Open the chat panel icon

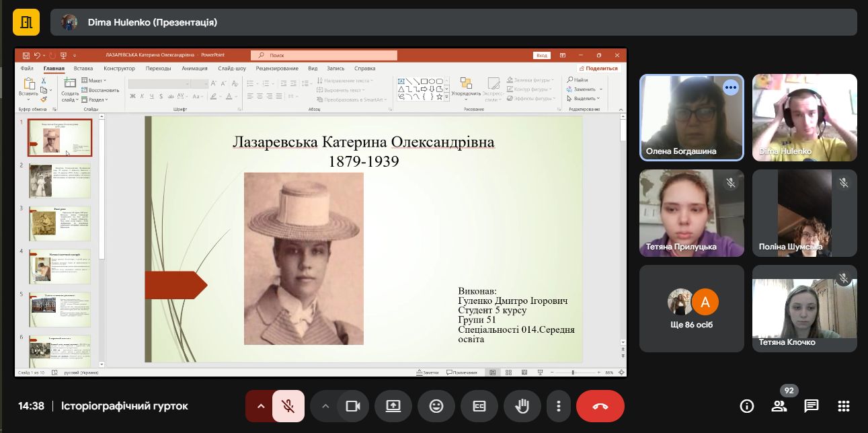click(x=812, y=406)
